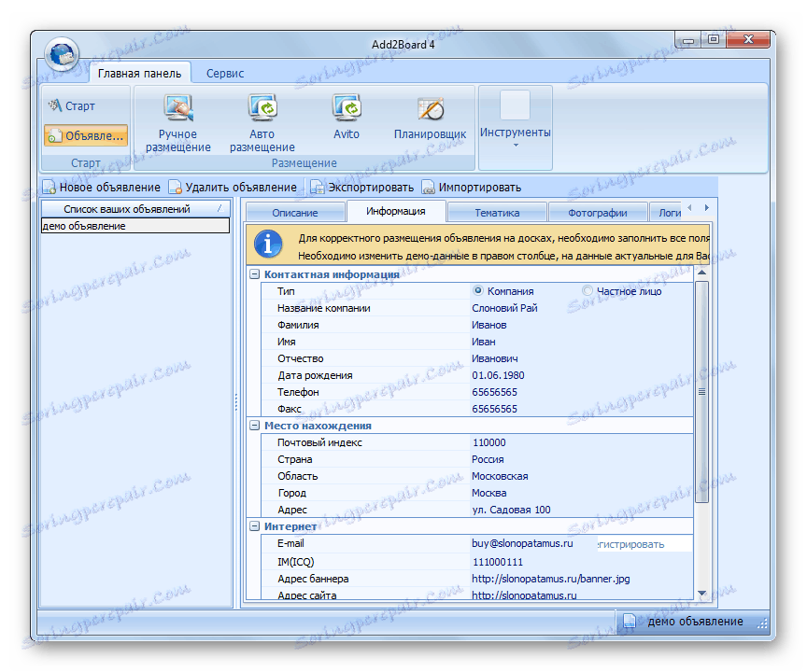Close the Add2Board 4 window
Screen dimensions: 807x672
coord(748,39)
